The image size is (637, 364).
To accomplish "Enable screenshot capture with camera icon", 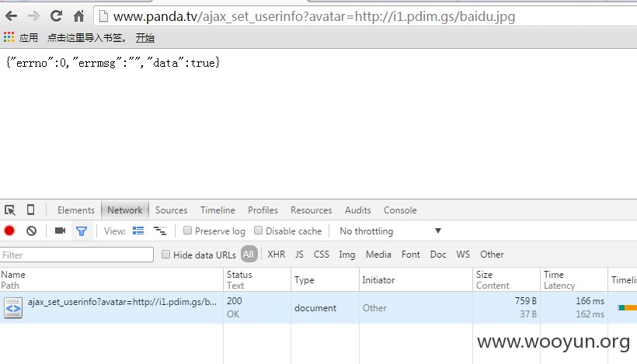I will point(60,231).
